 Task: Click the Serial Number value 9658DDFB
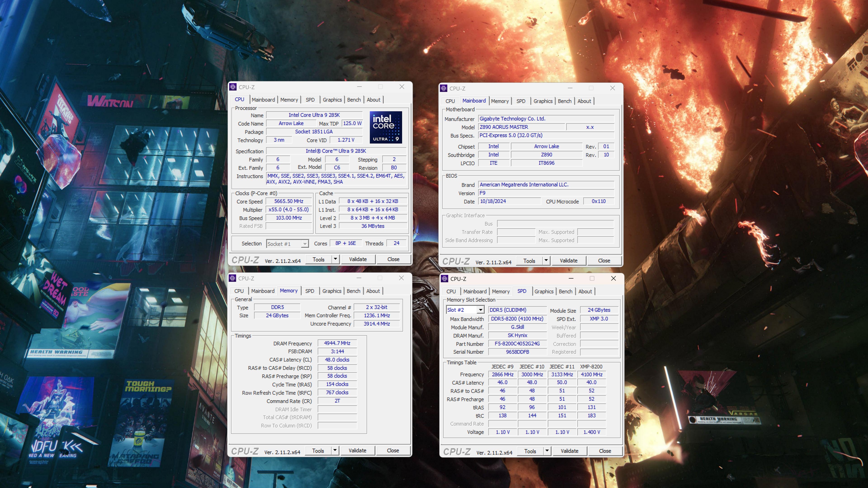tap(517, 352)
